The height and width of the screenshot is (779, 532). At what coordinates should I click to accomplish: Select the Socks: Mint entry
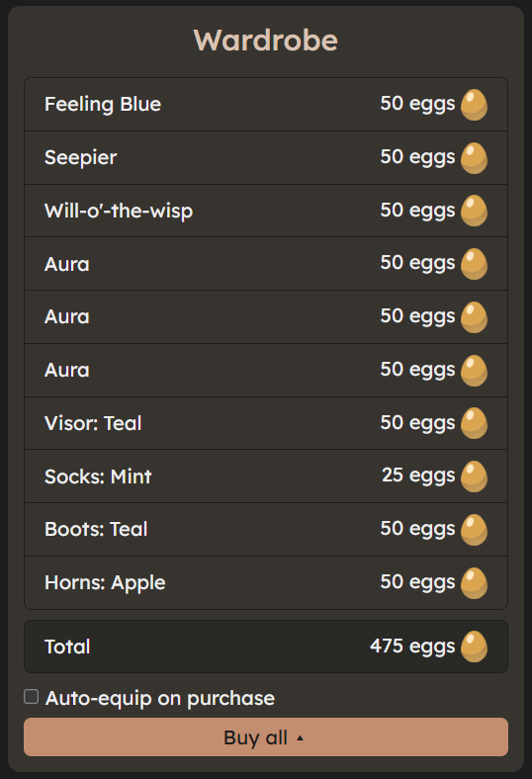tap(266, 476)
